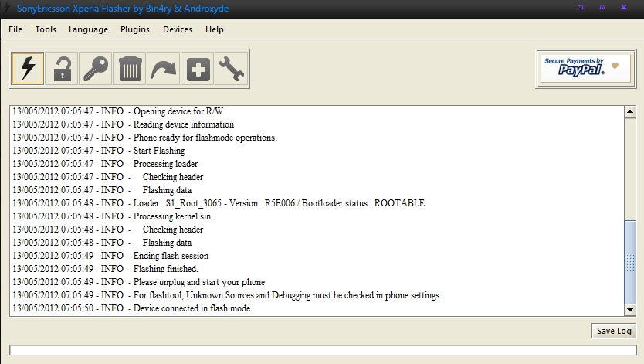Open the Help menu
The image size is (644, 364).
click(215, 29)
